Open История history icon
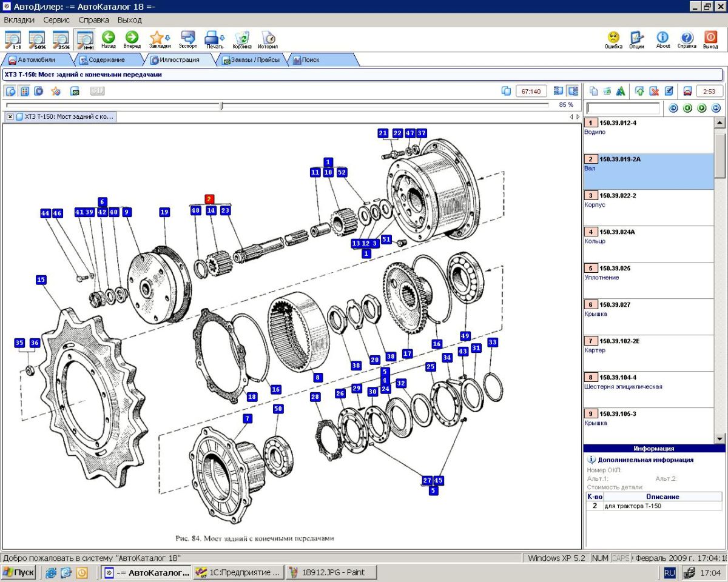The width and height of the screenshot is (728, 582). click(x=268, y=39)
